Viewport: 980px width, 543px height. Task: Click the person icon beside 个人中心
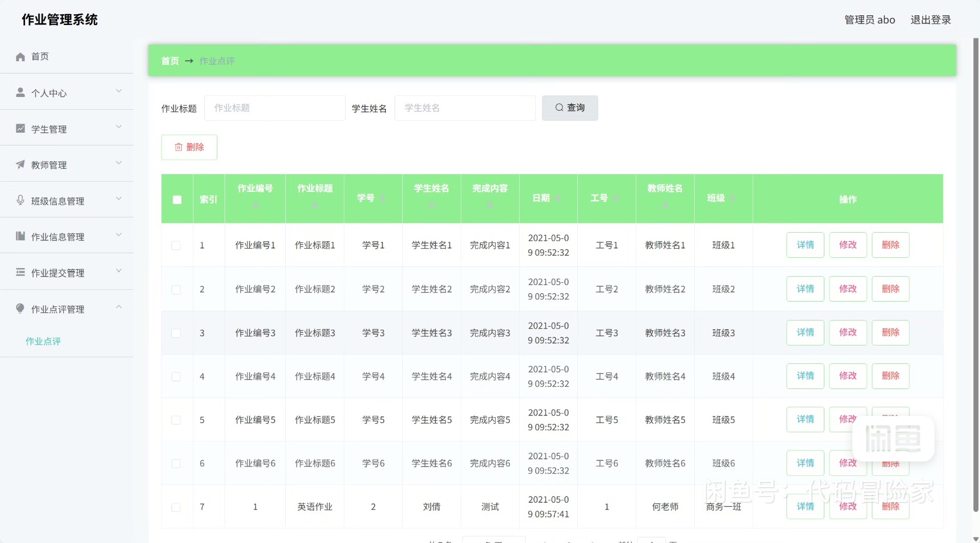[x=20, y=92]
